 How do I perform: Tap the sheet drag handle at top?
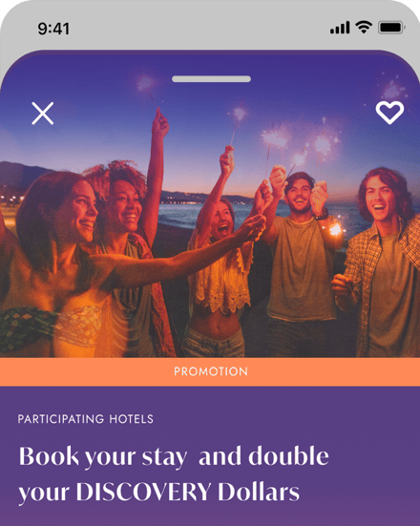point(211,79)
